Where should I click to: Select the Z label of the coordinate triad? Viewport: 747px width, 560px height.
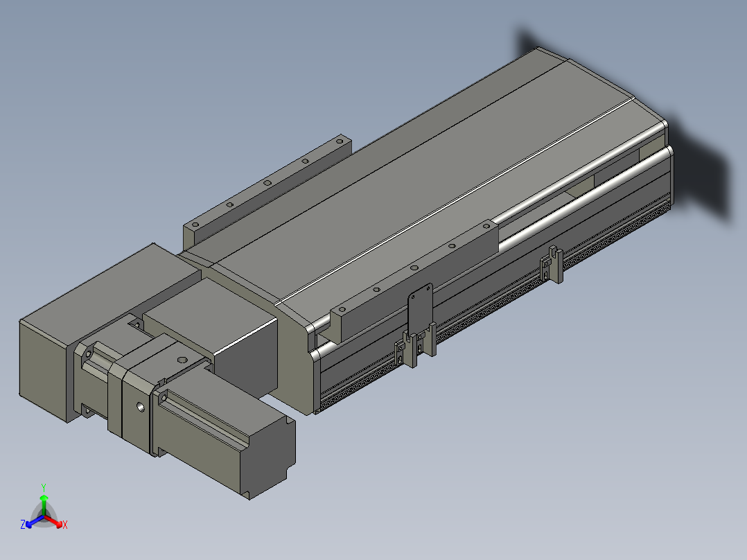pos(23,525)
